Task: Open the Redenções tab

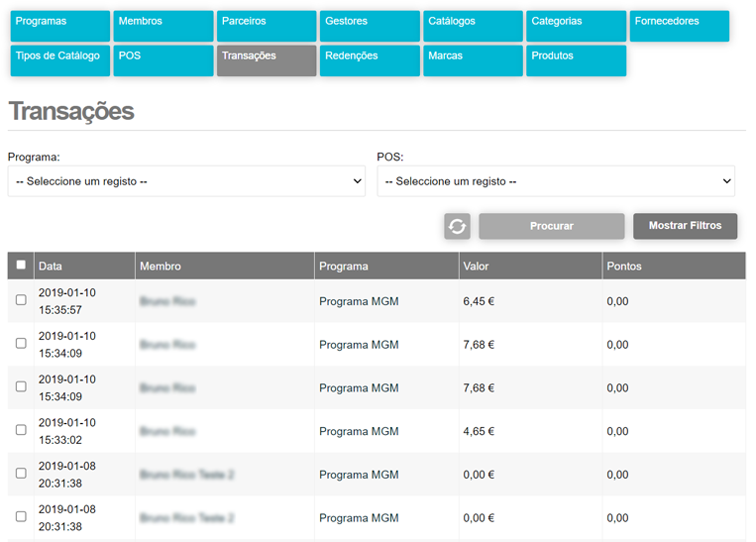Action: click(x=370, y=60)
